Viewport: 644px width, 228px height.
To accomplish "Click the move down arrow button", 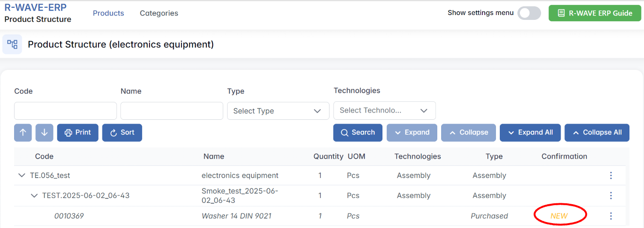I will click(x=44, y=132).
